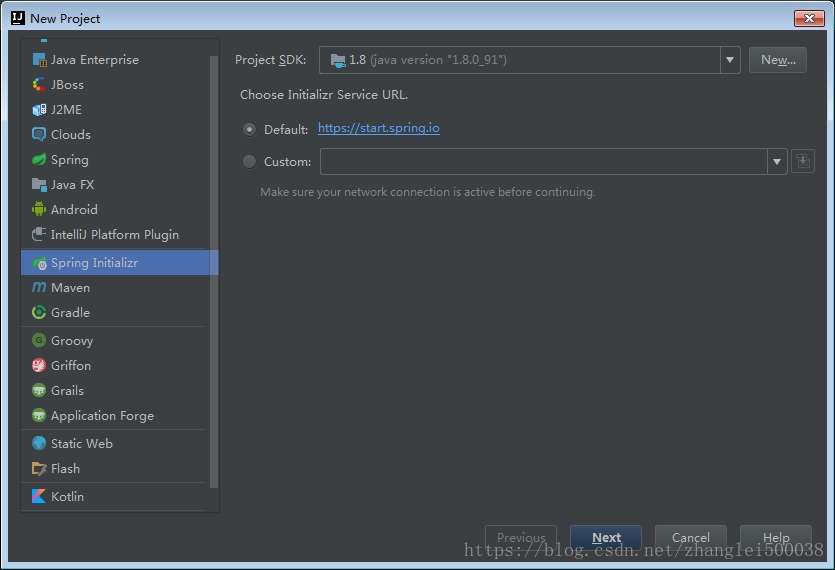Click the Maven m icon

[x=39, y=287]
